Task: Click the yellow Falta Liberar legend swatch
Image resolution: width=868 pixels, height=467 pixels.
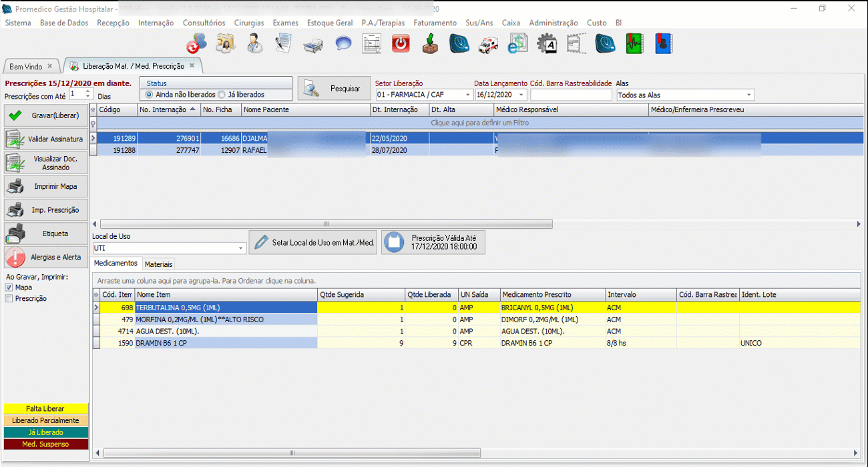Action: pyautogui.click(x=45, y=408)
